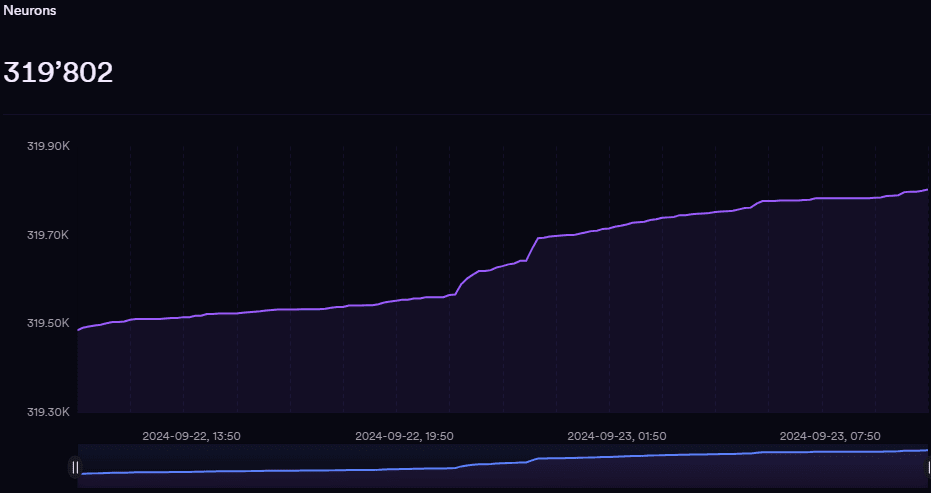Screen dimensions: 931x493
Task: Click the 319.70K y-axis label
Action: click(x=48, y=235)
